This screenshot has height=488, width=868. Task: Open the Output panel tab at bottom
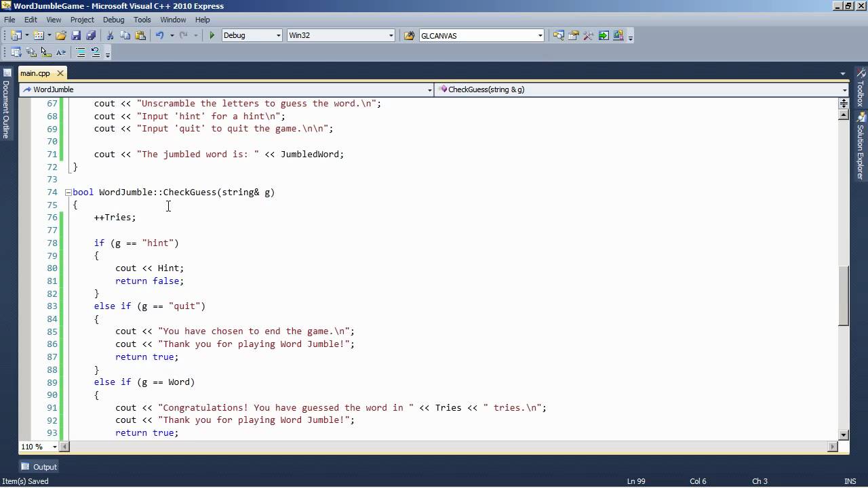(39, 466)
